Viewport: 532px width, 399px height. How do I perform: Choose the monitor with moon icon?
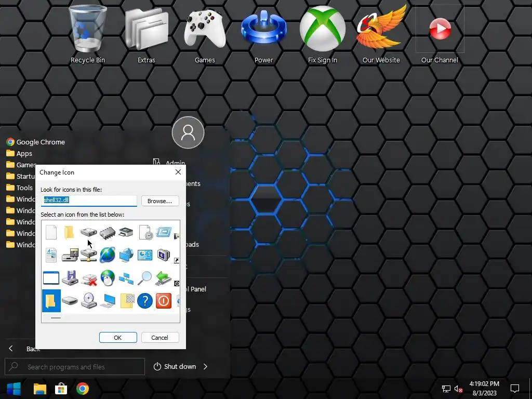tap(164, 255)
